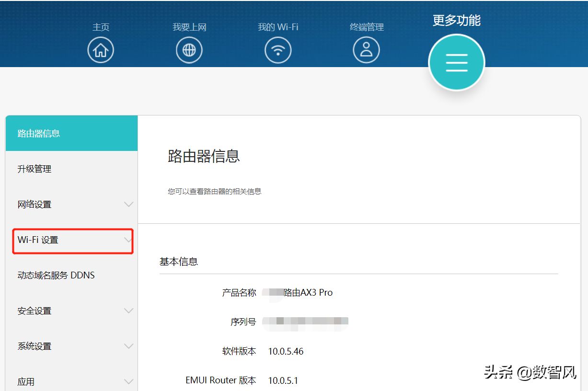The image size is (588, 391).
Task: Click the 您可以查看路由器的相关信息 description text
Action: tap(215, 191)
